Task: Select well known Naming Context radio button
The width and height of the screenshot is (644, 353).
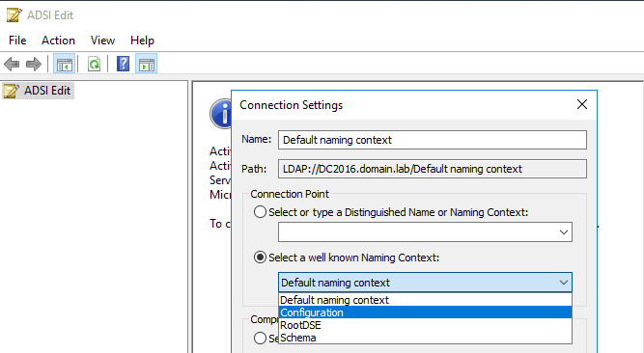Action: pyautogui.click(x=260, y=258)
